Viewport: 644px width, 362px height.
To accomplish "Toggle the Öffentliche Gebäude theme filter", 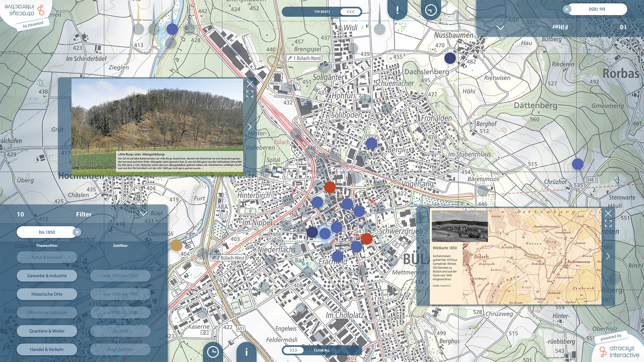I will (47, 312).
